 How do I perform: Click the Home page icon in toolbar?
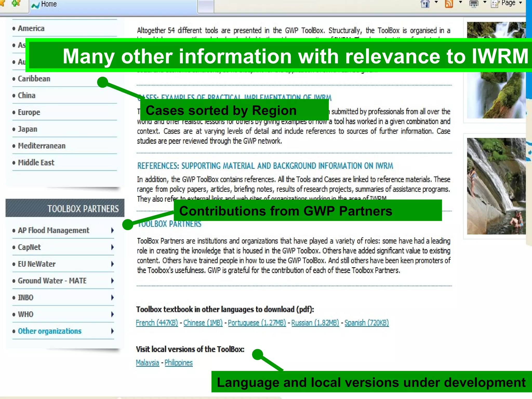point(425,4)
